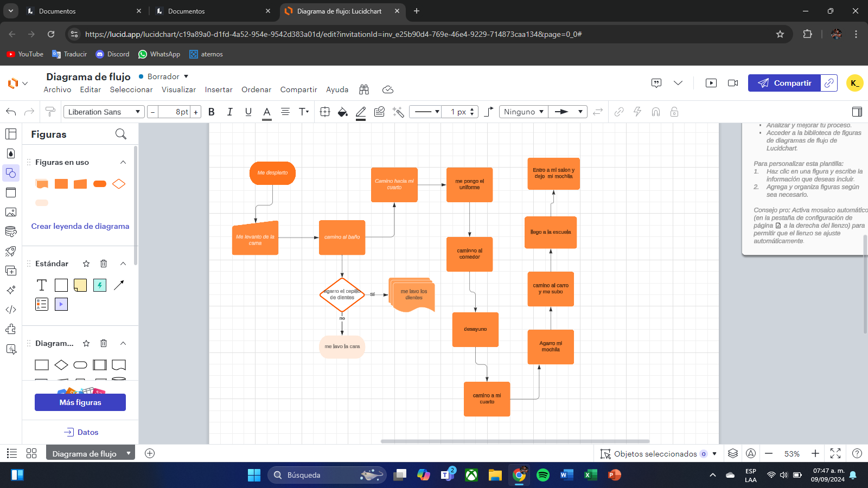Click the text alignment icon
Viewport: 868px width, 488px height.
285,112
